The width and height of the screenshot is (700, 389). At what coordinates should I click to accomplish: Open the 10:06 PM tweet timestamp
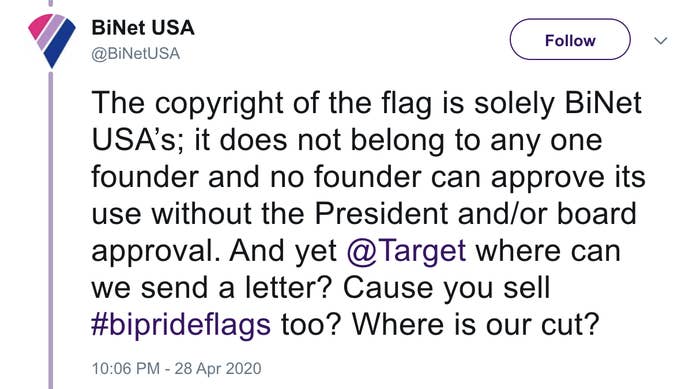(x=125, y=368)
